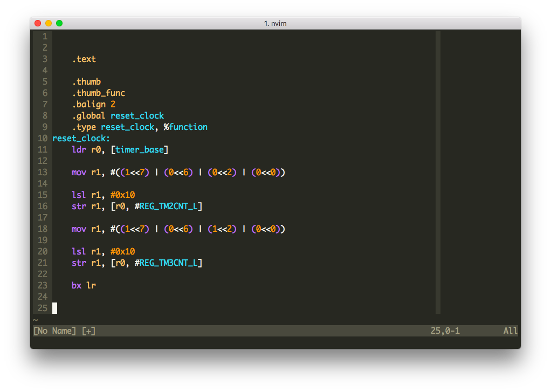Click '[r0,' operand on line 21

point(120,263)
